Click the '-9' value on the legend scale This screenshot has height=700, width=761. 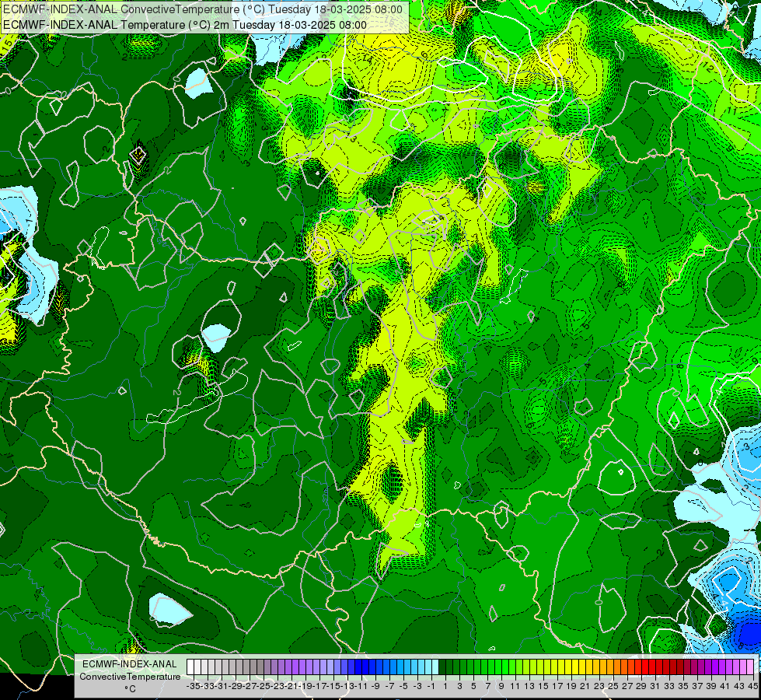(x=375, y=687)
